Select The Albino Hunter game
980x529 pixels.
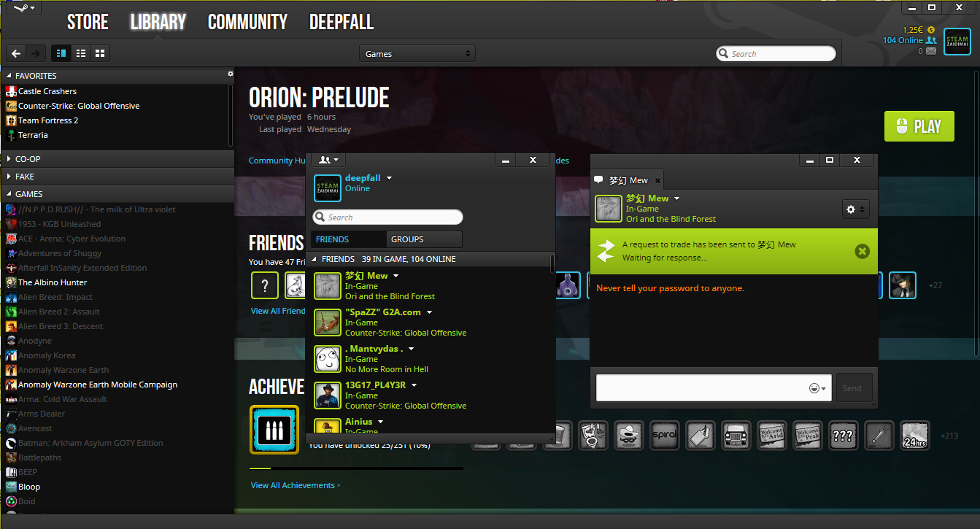[x=53, y=282]
